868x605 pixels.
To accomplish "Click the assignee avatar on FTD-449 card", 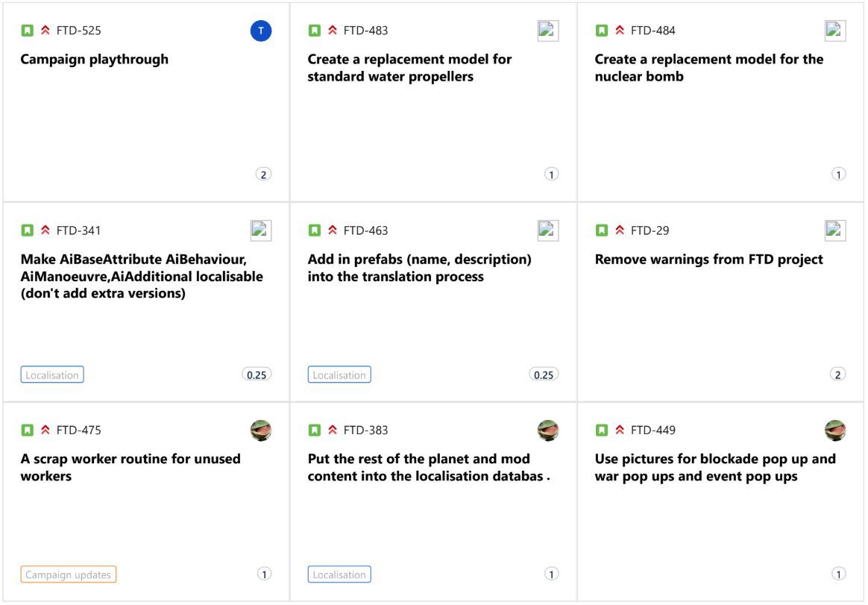I will tap(835, 430).
